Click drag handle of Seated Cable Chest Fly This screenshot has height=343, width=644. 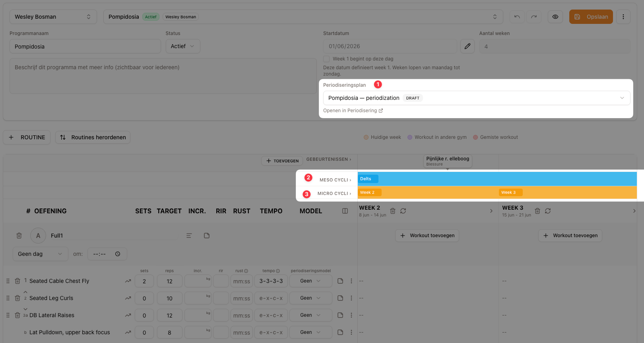click(8, 281)
